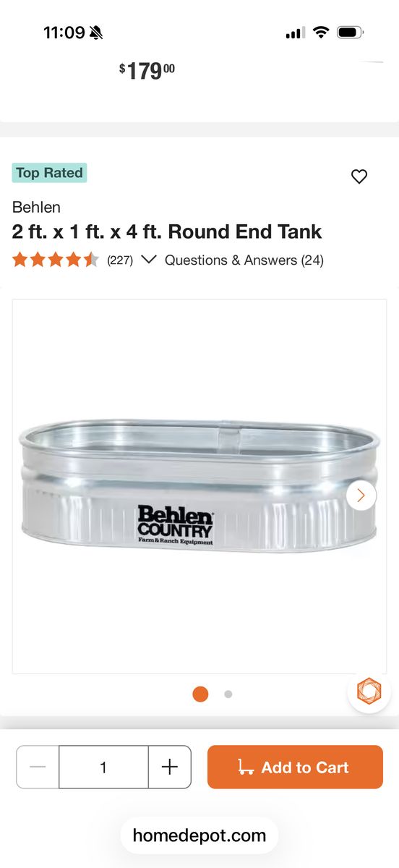Open the Behlen brand link
399x868 pixels.
(37, 207)
